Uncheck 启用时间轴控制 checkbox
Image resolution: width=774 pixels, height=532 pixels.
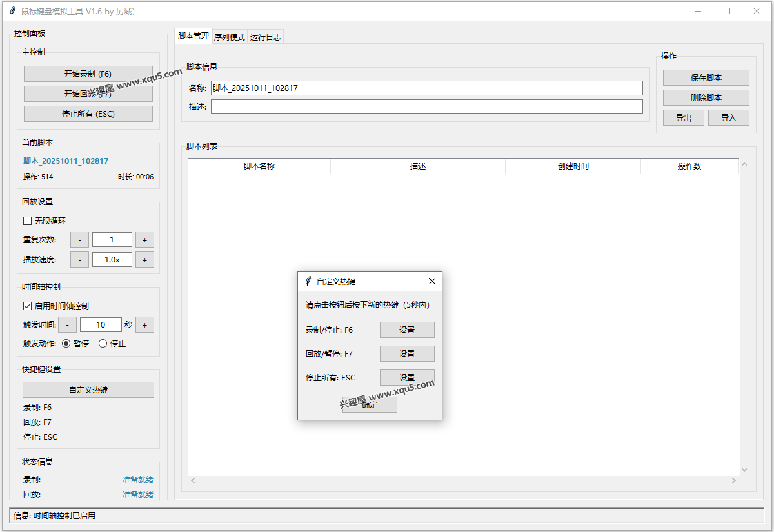pyautogui.click(x=28, y=306)
